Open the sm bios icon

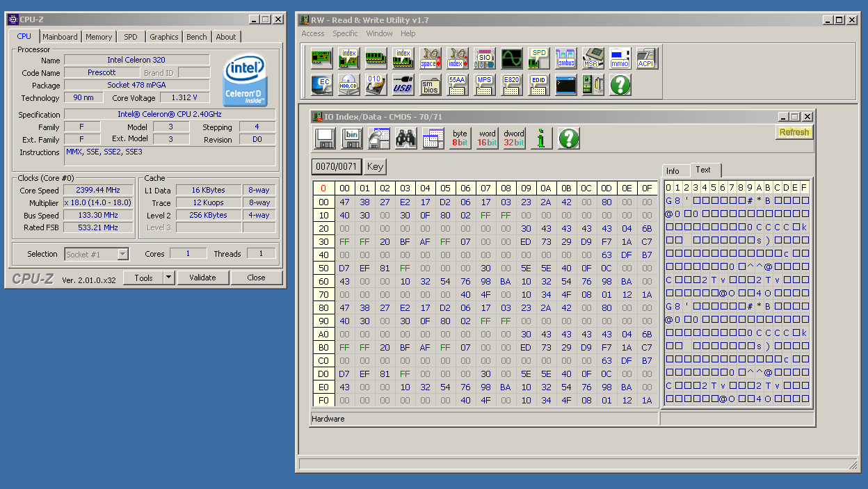[x=430, y=85]
